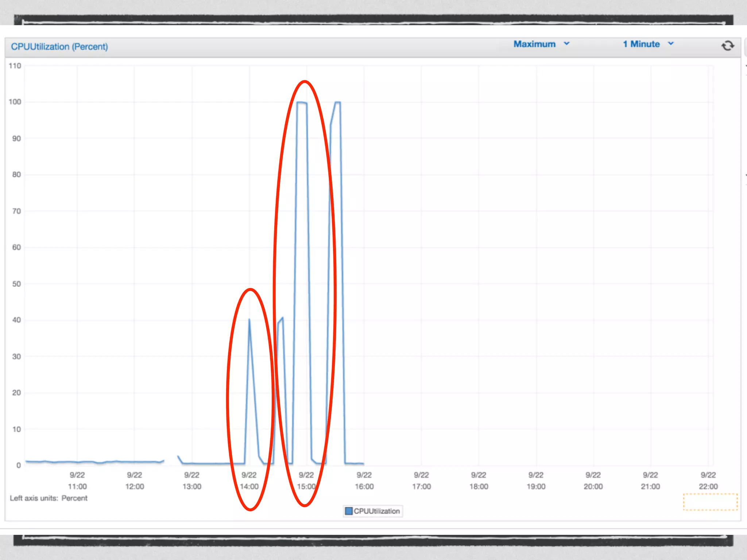Viewport: 747px width, 560px height.
Task: Click the blue CPUUtilization legend square
Action: 348,511
